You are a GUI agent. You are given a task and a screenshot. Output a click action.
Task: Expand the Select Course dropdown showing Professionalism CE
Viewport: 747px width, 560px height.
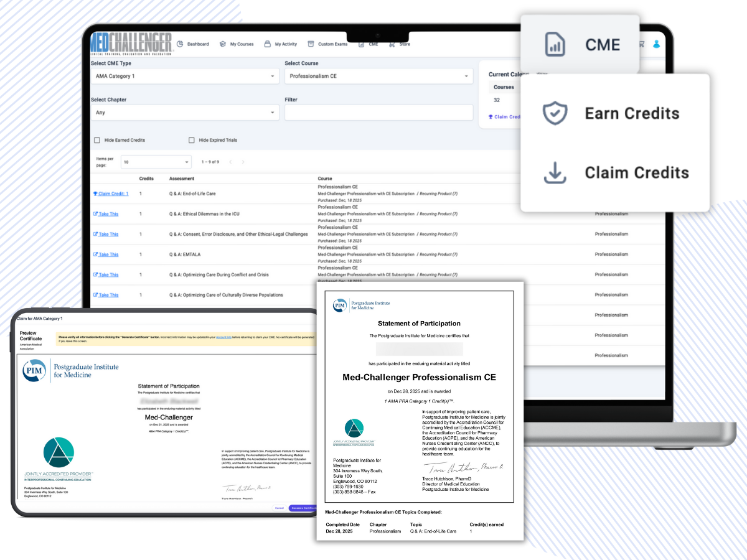click(378, 75)
